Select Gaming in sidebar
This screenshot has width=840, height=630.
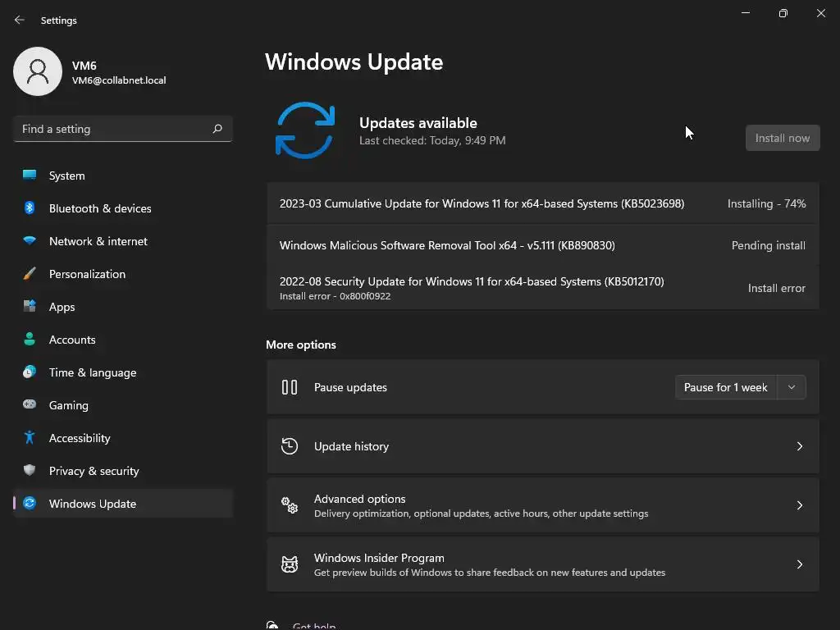[123, 405]
